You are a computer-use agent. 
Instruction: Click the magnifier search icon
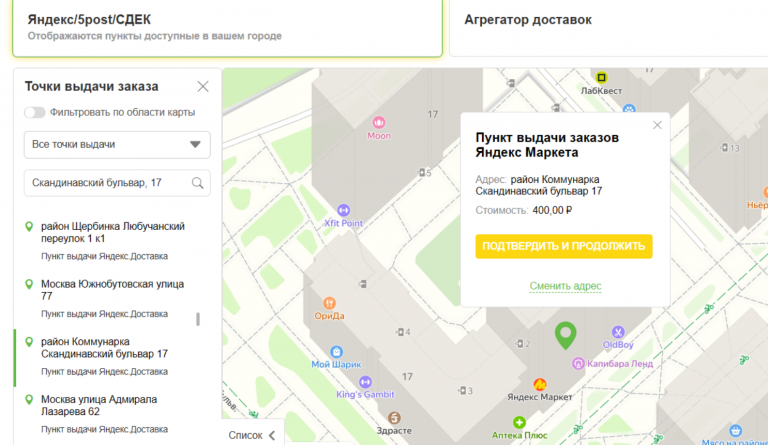(x=197, y=183)
